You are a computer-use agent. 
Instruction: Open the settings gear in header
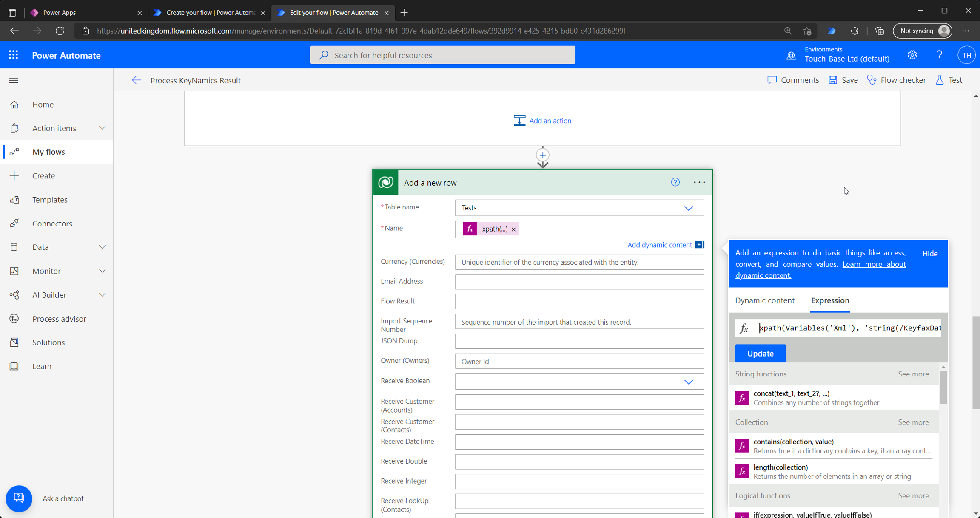[x=912, y=55]
